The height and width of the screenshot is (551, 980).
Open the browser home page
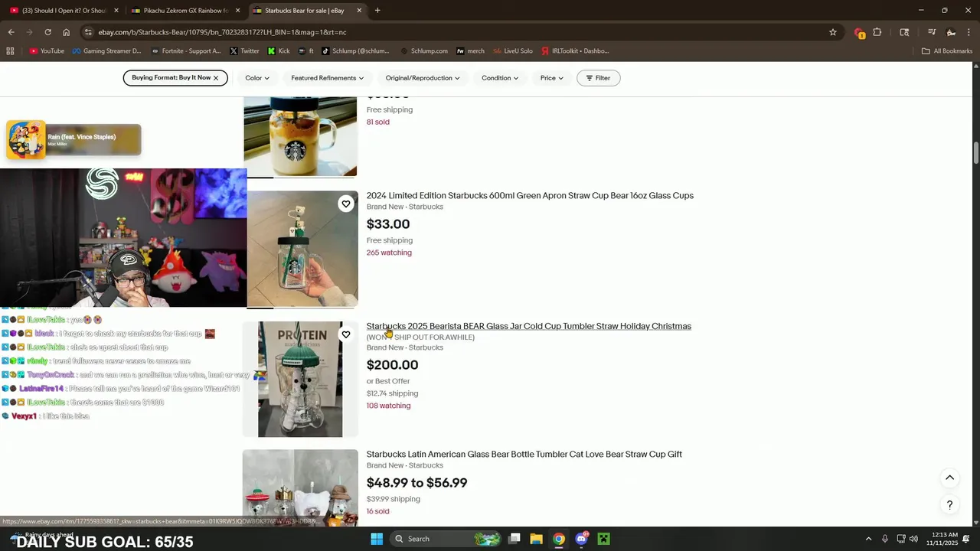[x=66, y=32]
